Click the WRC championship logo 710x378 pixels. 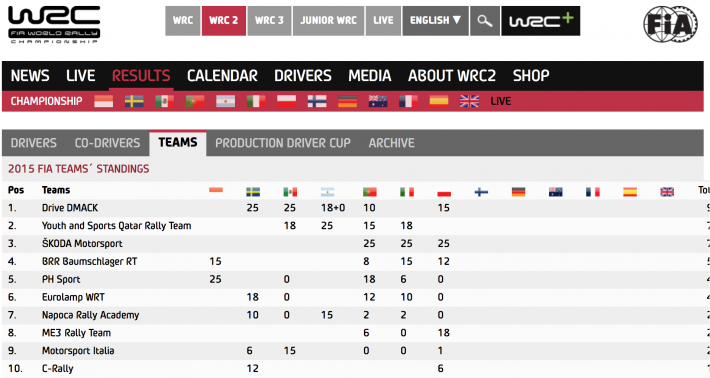54,24
